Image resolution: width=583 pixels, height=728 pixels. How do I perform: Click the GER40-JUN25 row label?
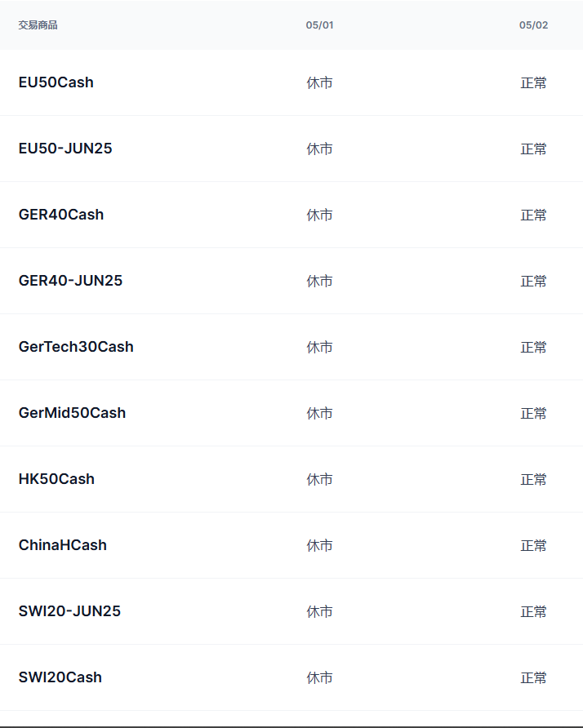[70, 281]
